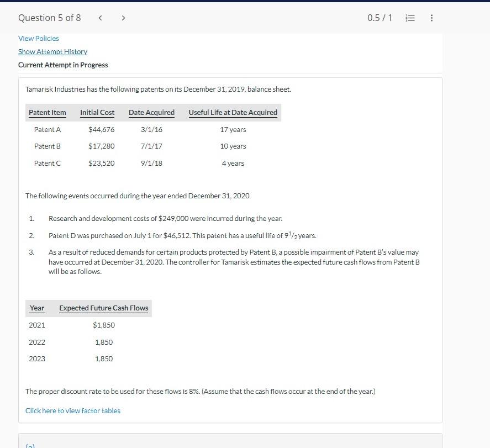The height and width of the screenshot is (448, 490).
Task: Select the Date Acquired column header
Action: (x=151, y=113)
